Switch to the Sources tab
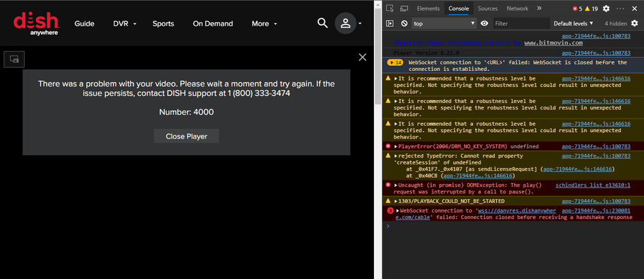 pos(487,8)
